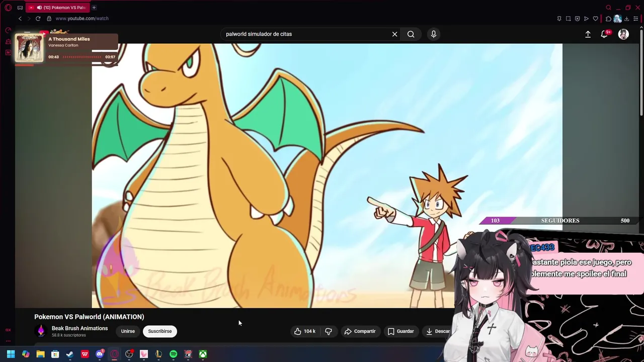Click the sidebar ellipsis more options
The image size is (644, 362).
pos(8,341)
